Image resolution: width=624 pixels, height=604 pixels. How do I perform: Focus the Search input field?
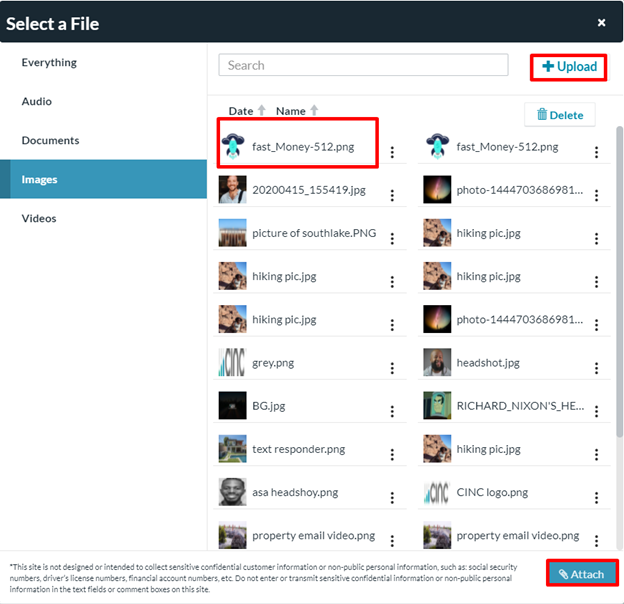pos(363,65)
